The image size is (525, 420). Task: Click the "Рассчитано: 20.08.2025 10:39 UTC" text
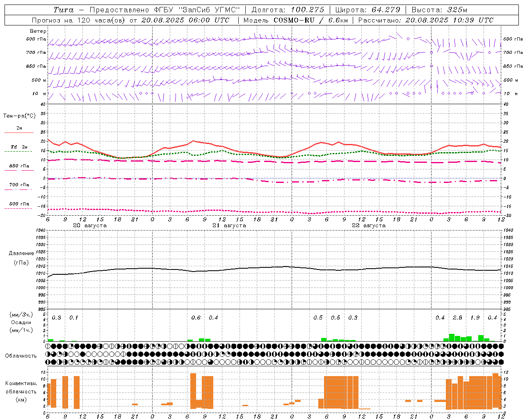tap(426, 20)
